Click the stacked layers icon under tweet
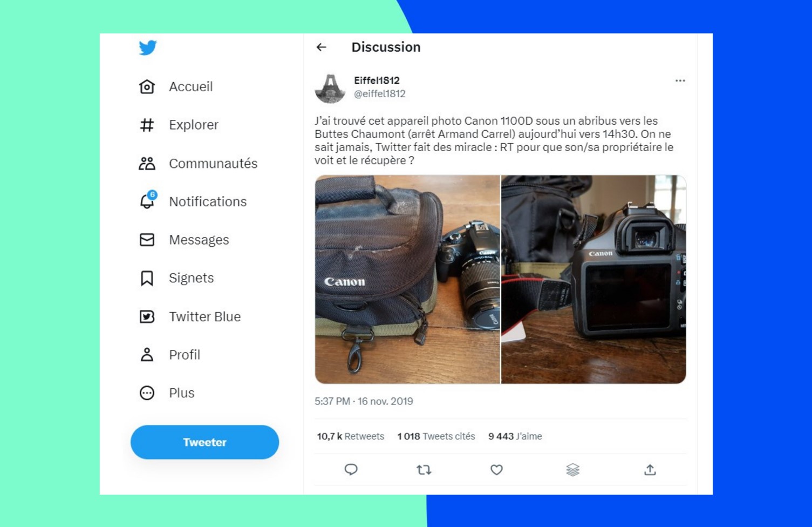Image resolution: width=812 pixels, height=527 pixels. [x=572, y=470]
